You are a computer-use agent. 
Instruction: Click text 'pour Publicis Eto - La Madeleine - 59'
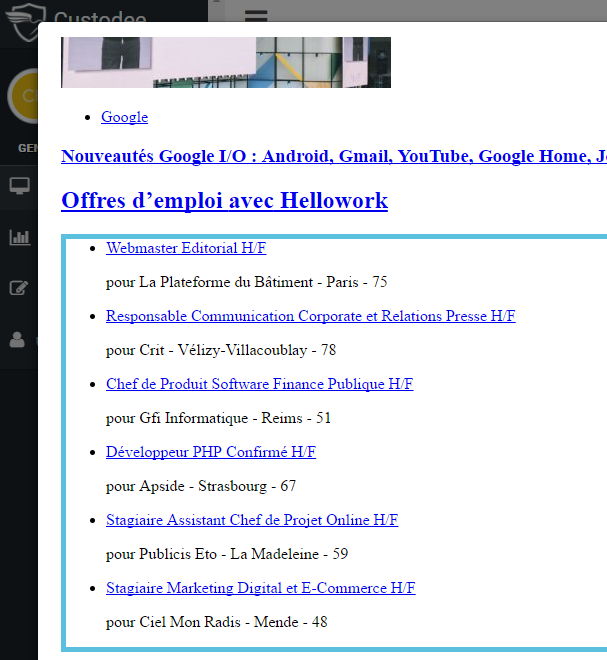[227, 554]
